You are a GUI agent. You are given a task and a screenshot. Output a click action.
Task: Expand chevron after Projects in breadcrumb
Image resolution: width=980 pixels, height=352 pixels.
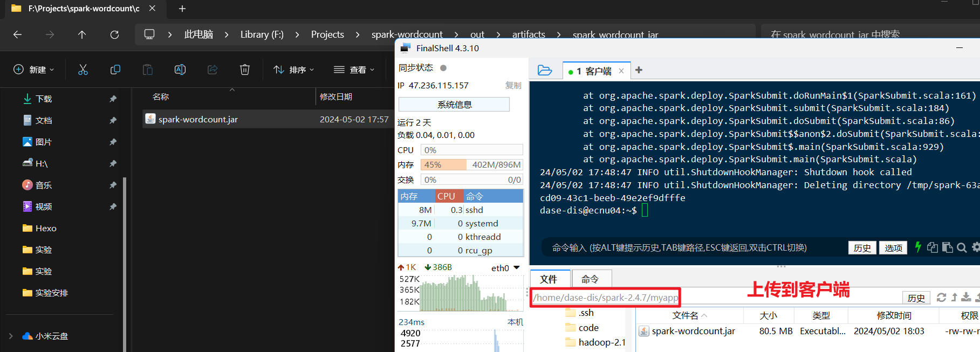358,34
